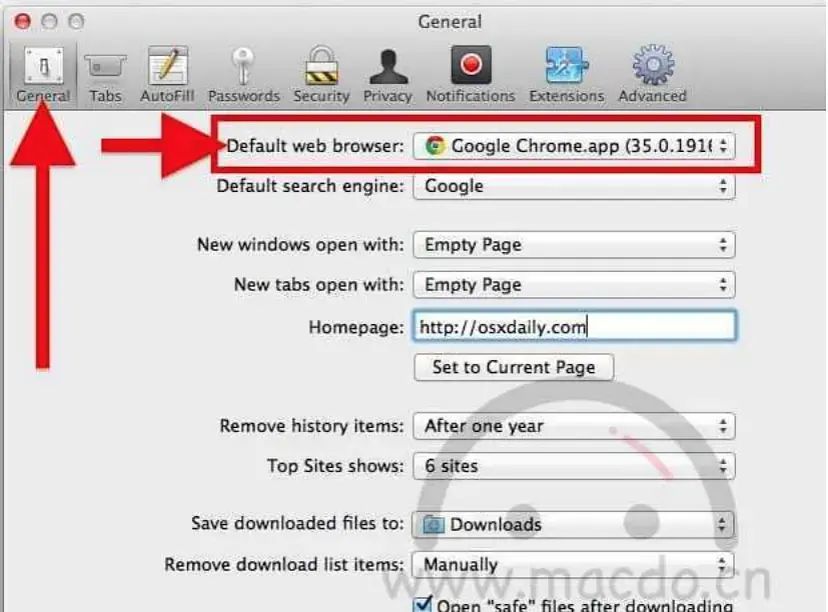Toggle Open "safe" files after downloading checkbox
The height and width of the screenshot is (612, 828).
[x=422, y=604]
